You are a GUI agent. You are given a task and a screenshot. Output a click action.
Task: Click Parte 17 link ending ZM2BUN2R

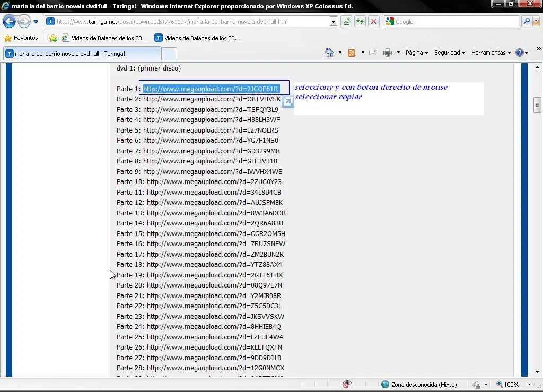(x=215, y=254)
